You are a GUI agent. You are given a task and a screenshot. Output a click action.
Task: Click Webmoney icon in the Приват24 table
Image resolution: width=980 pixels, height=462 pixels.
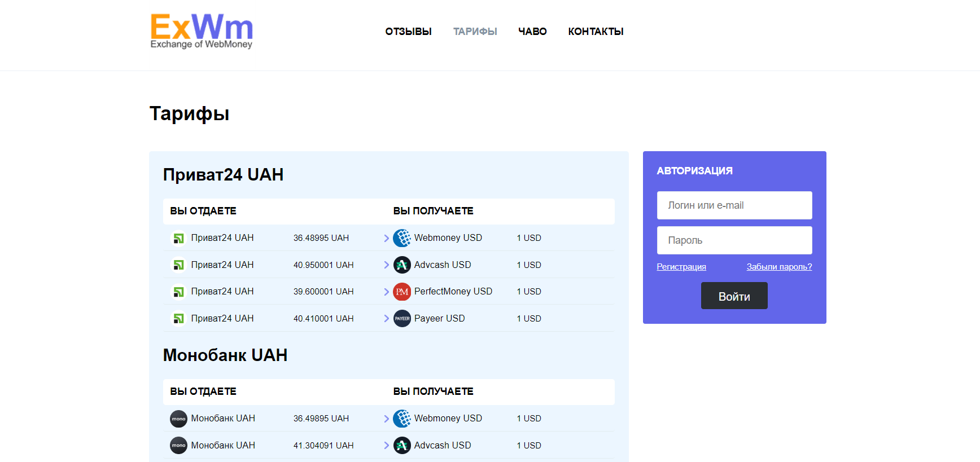coord(402,238)
